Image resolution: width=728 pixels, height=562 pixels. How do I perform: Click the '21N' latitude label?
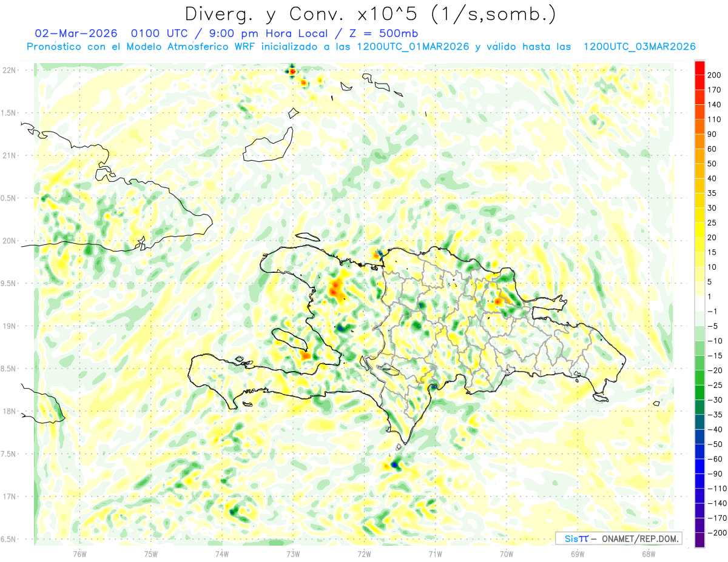tap(8, 155)
